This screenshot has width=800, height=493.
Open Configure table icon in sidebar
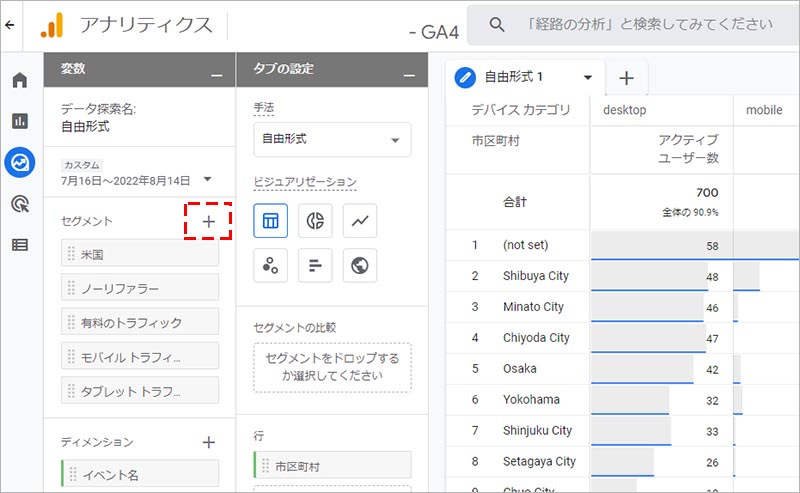click(19, 244)
